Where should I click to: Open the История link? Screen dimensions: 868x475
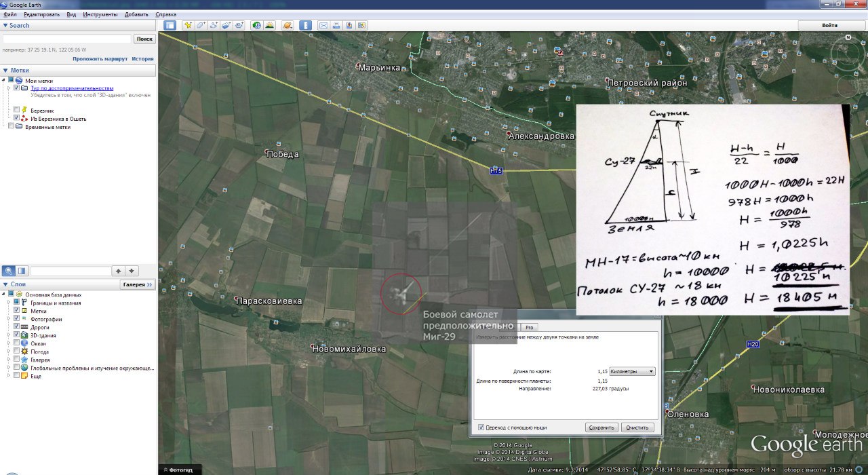(142, 59)
